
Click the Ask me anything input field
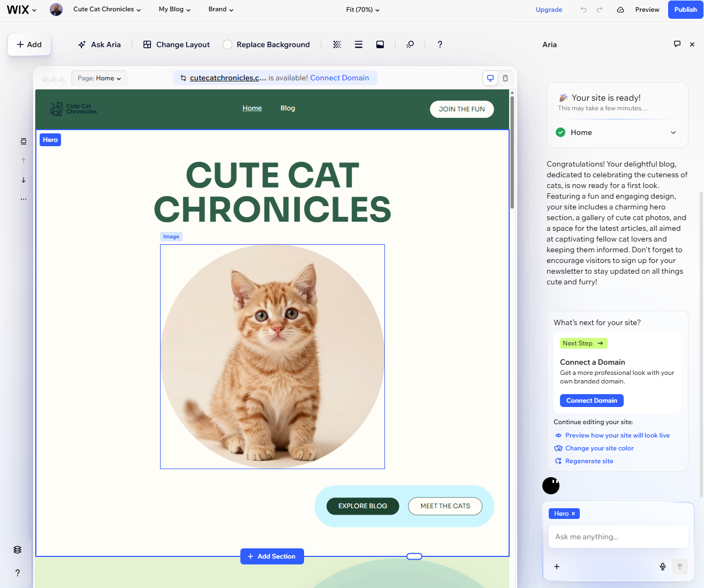pyautogui.click(x=618, y=536)
